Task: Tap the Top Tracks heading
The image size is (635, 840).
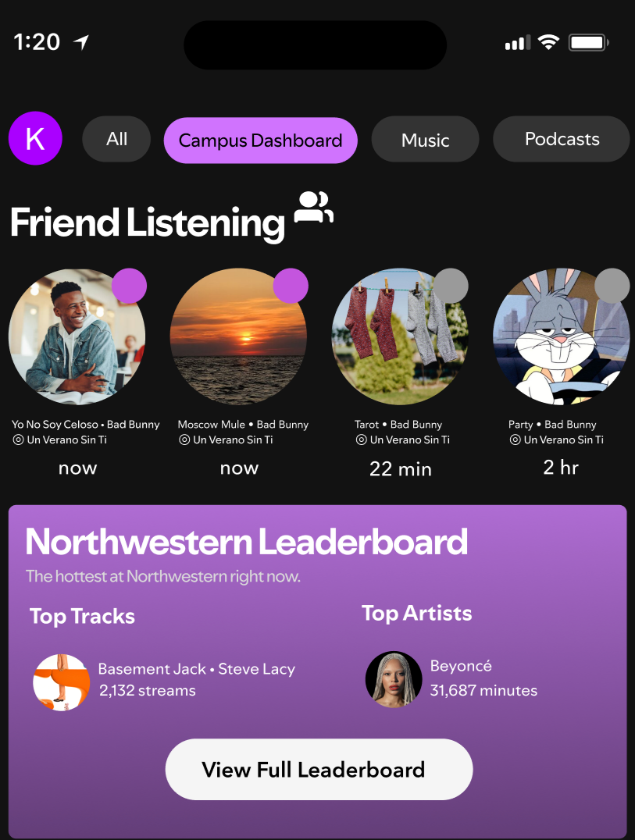Action: [x=82, y=616]
